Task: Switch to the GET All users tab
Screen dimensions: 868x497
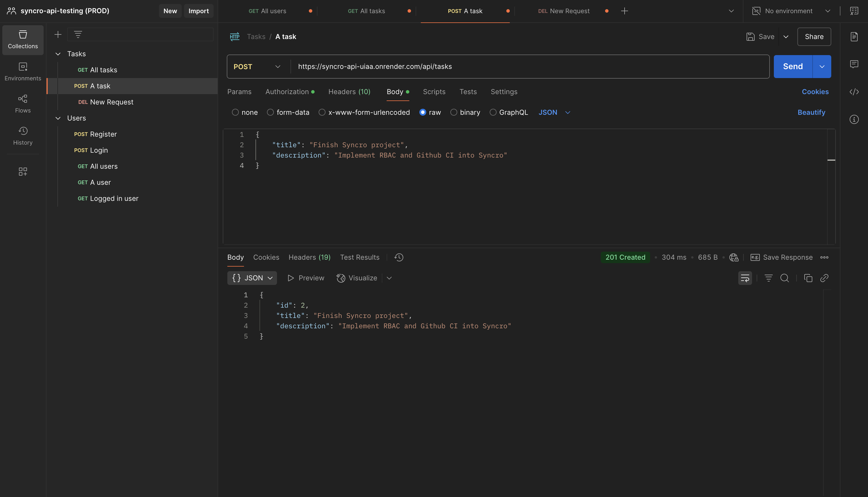Action: tap(267, 11)
